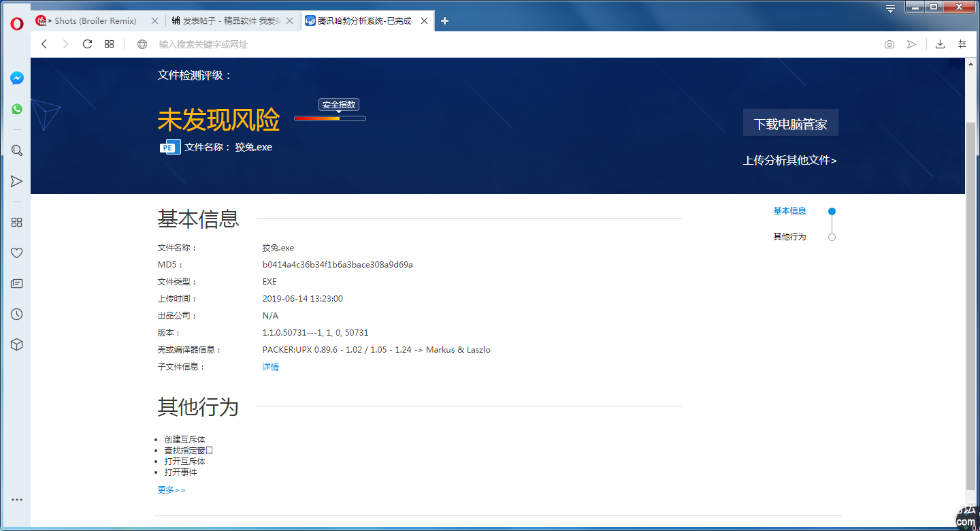Click the 下载电脑管家 button
Viewport: 980px width, 531px height.
pyautogui.click(x=790, y=124)
